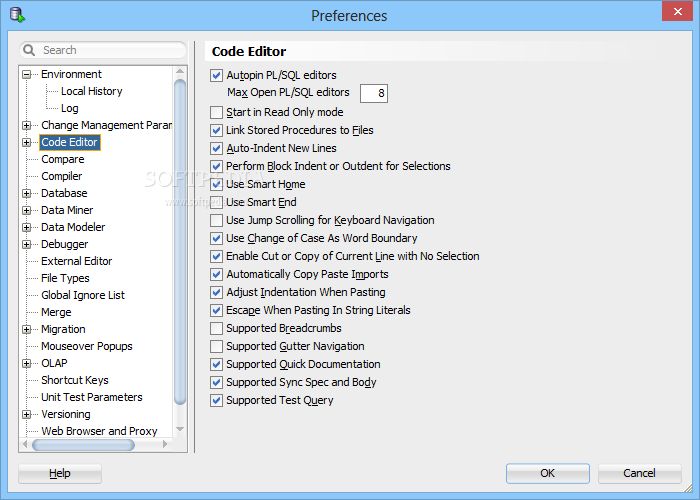The height and width of the screenshot is (500, 700).
Task: Uncheck Supported Quick Documentation
Action: (x=217, y=364)
